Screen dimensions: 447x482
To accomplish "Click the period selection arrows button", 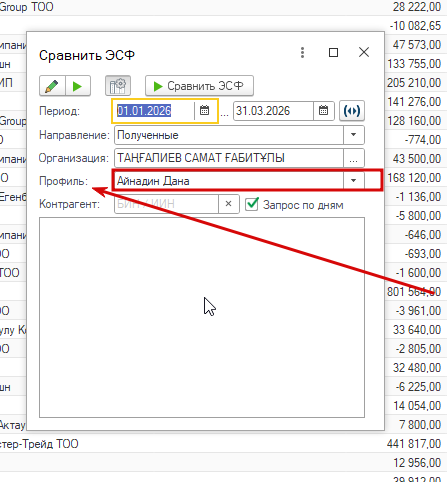I will pyautogui.click(x=352, y=111).
